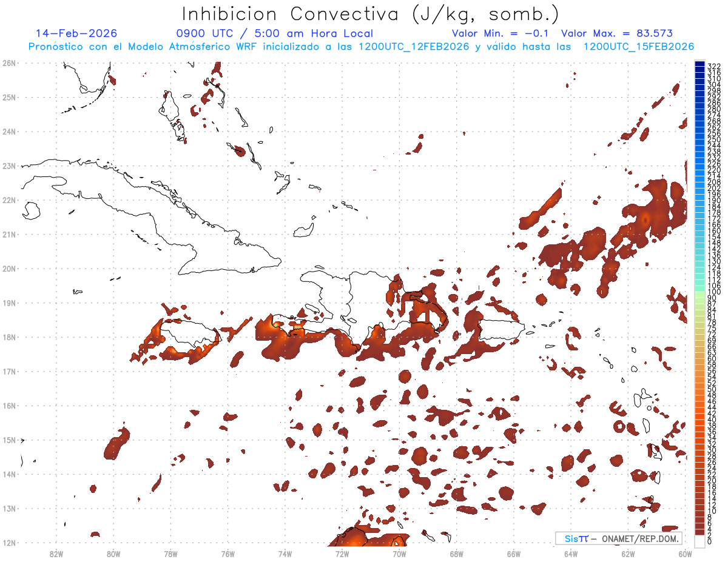The image size is (728, 562).
Task: Click the date '14-Feb-2026'
Action: (76, 33)
